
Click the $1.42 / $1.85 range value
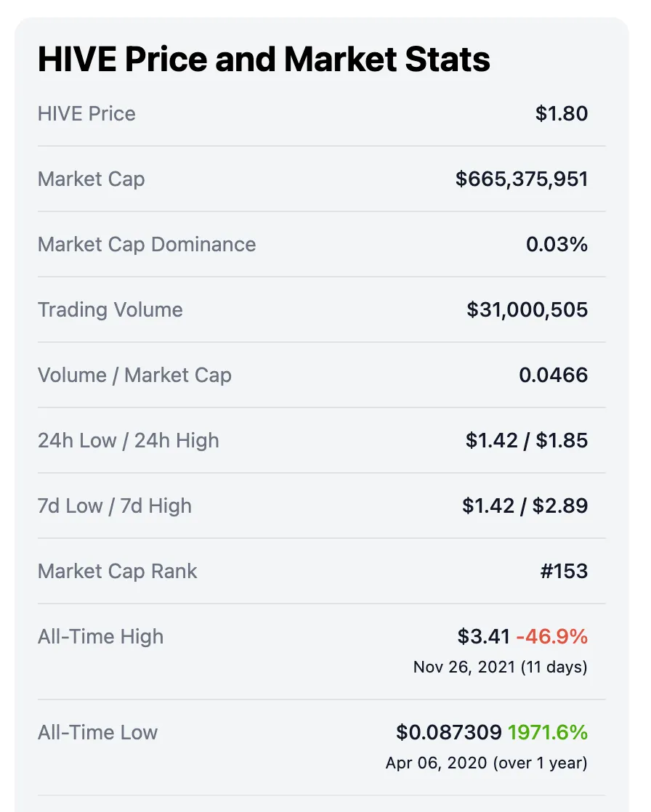(527, 441)
